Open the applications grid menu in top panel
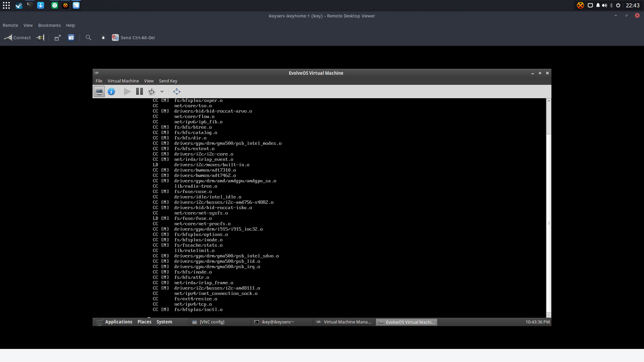Image resolution: width=644 pixels, height=362 pixels. (x=6, y=5)
